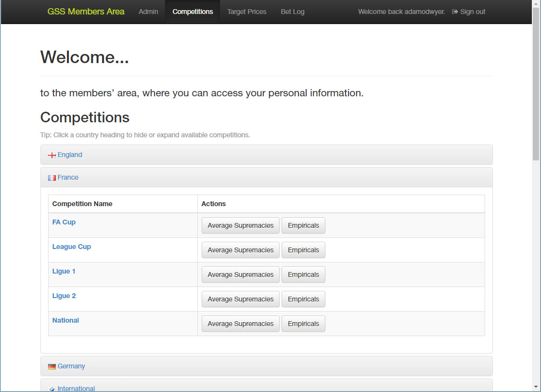Click the 'Welcome back adamodwyer.' text
Viewport: 541px width, 392px height.
[401, 12]
